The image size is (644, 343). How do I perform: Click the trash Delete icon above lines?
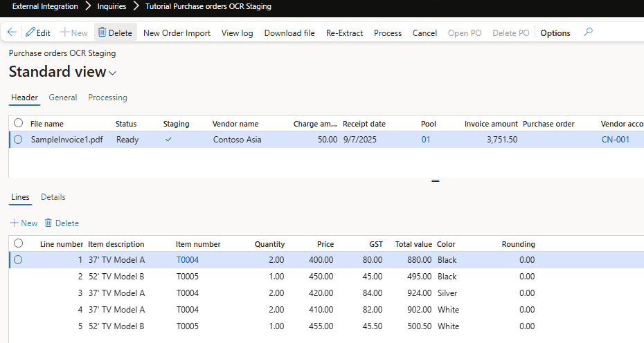(x=48, y=223)
